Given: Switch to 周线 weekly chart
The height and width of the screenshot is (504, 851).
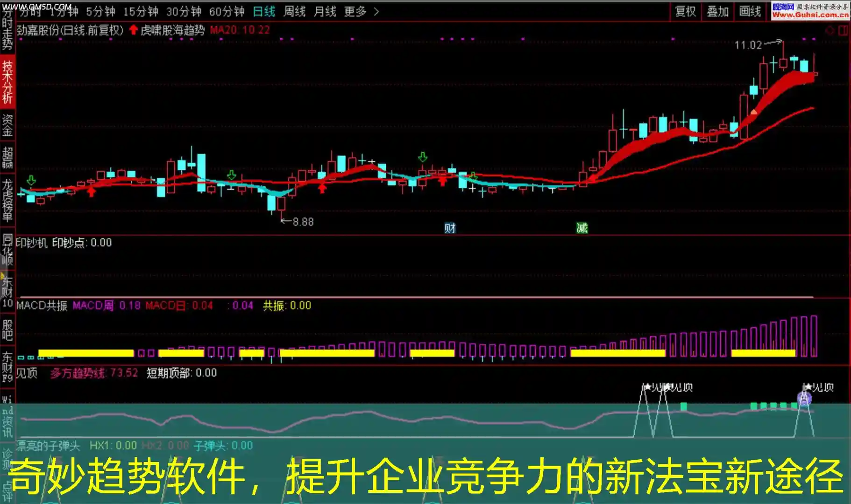Looking at the screenshot, I should pyautogui.click(x=294, y=12).
